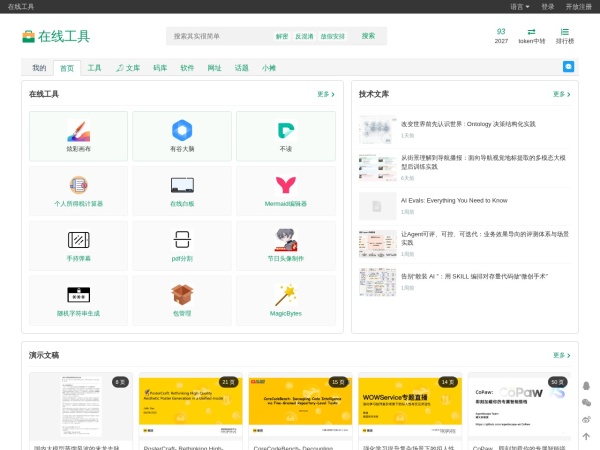Image resolution: width=600 pixels, height=450 pixels.
Task: Launch the MagicBytes magic wand icon
Action: [286, 295]
